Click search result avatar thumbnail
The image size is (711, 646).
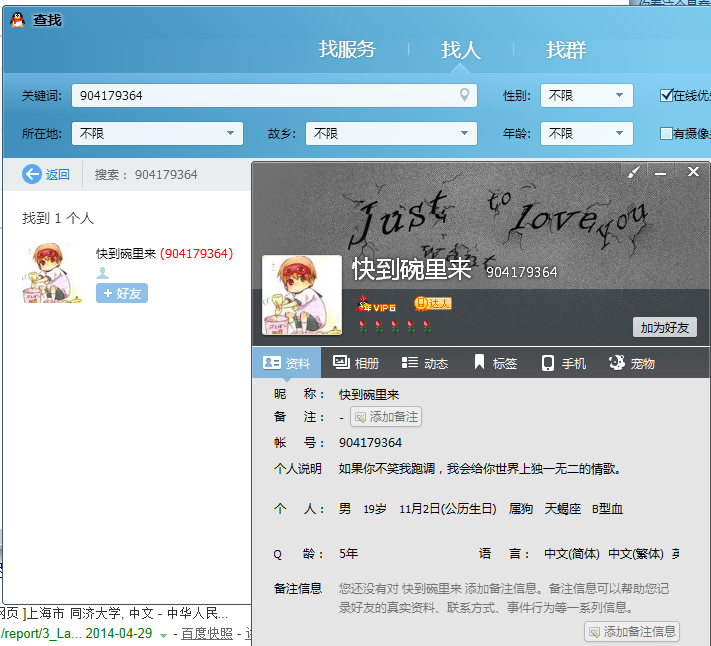[52, 272]
